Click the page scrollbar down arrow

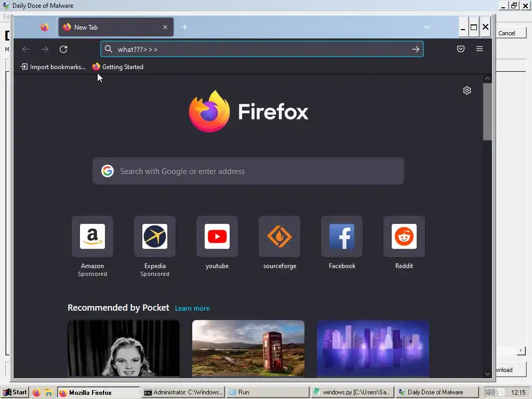coord(487,374)
